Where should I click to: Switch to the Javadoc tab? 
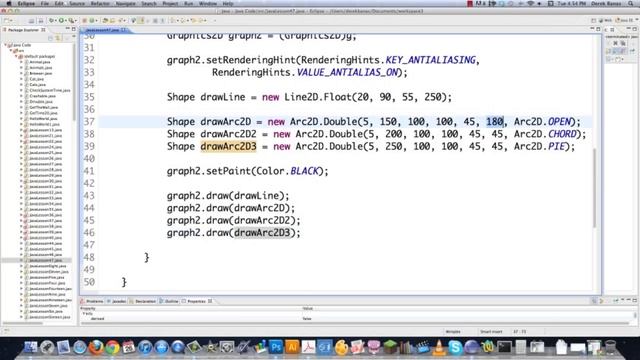pos(117,301)
